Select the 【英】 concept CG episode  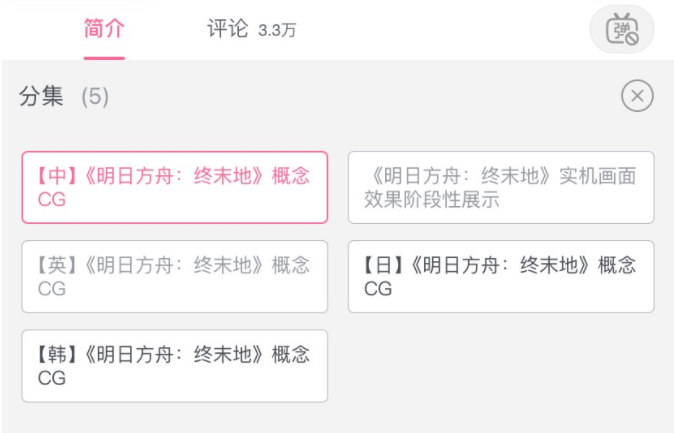(175, 276)
